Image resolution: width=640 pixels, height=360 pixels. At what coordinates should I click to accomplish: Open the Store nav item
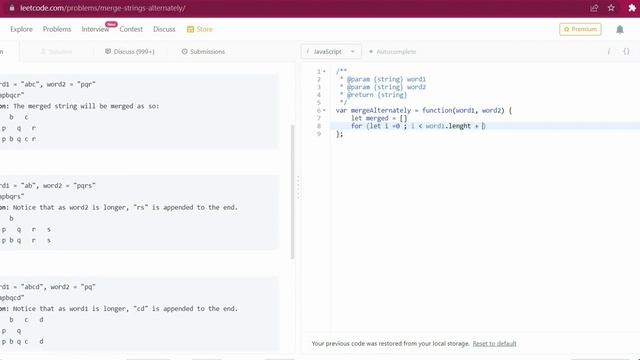click(x=200, y=29)
